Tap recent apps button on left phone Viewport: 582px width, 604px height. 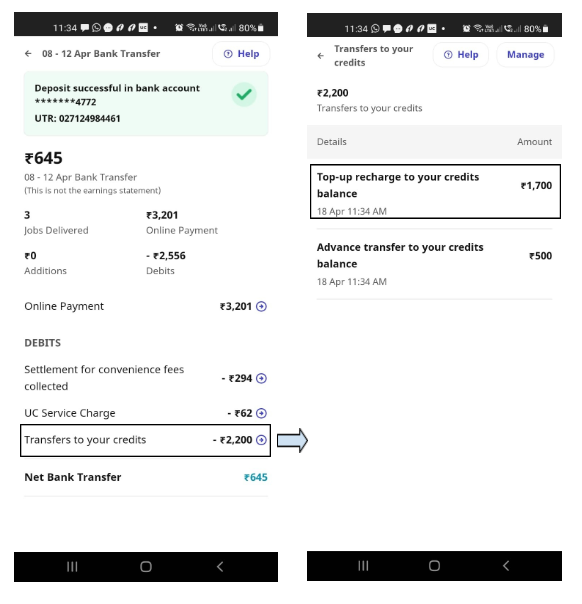pos(72,567)
